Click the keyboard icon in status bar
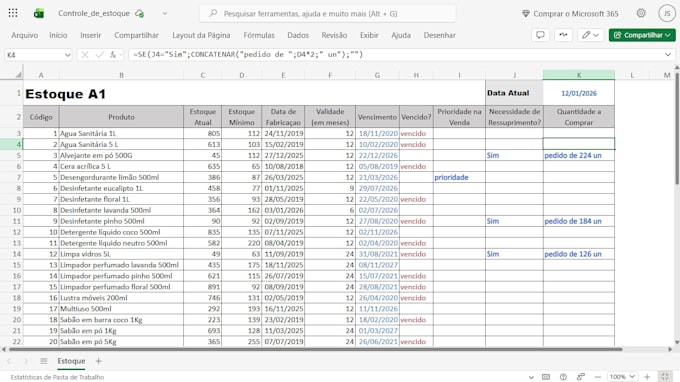Screen dimensions: 680x382 pos(546,377)
